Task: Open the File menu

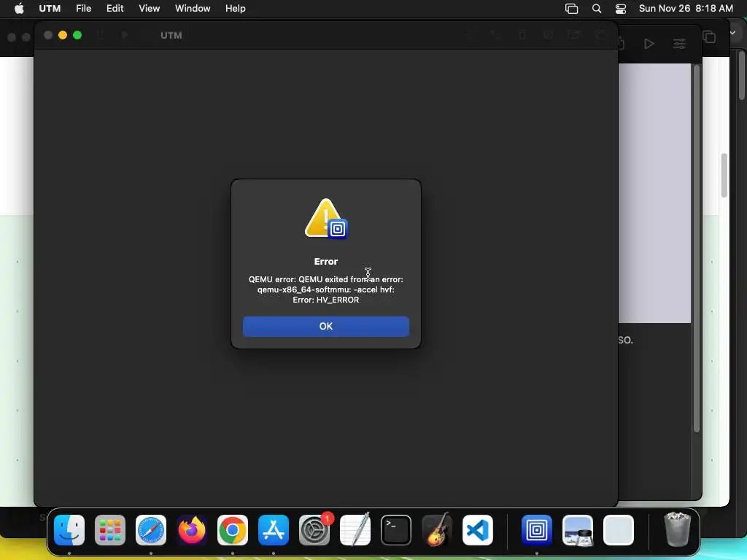Action: [x=83, y=9]
